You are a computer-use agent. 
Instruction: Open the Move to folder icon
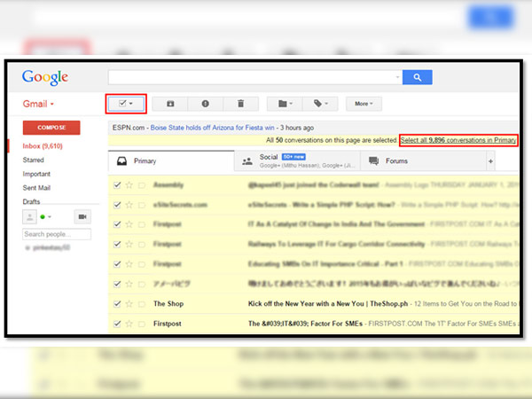(x=285, y=104)
